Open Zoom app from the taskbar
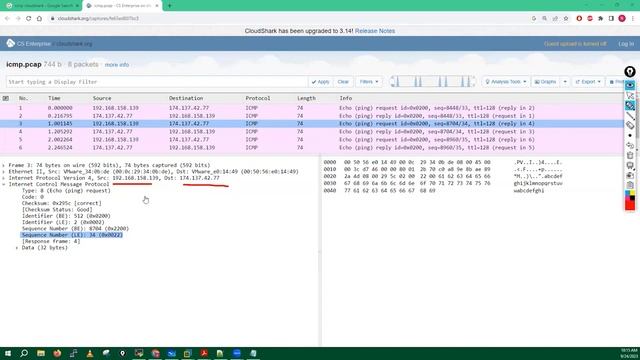Screen dimensions: 640x360 [237, 353]
